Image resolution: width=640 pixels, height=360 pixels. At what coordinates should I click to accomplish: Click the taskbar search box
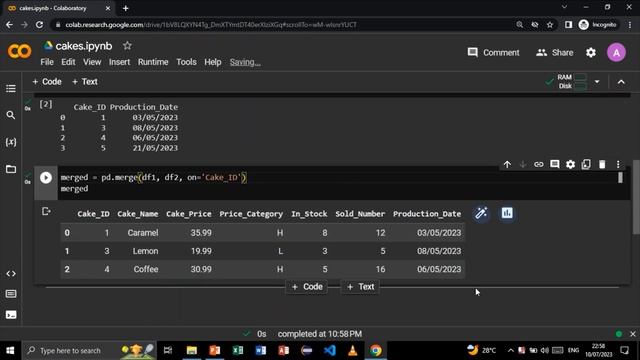tap(89, 350)
